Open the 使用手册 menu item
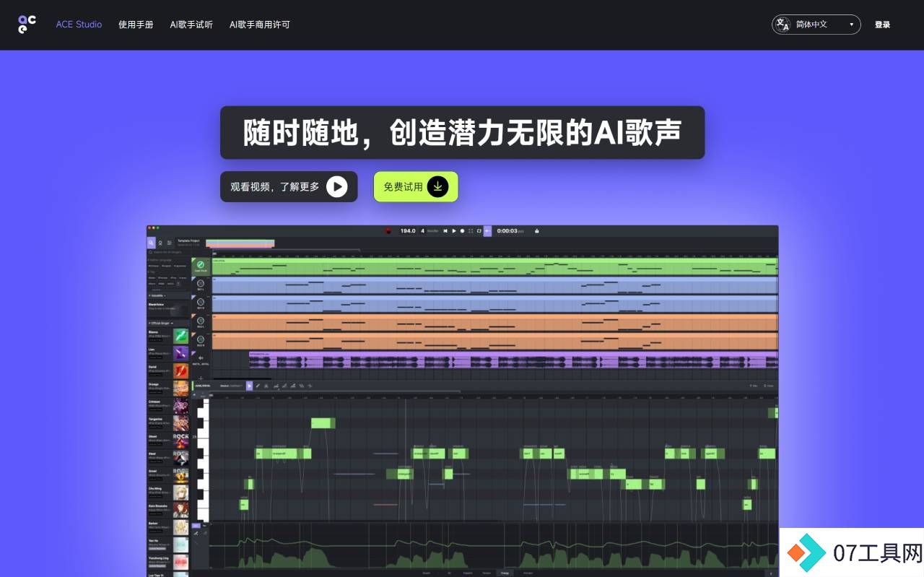The height and width of the screenshot is (577, 924). 136,25
